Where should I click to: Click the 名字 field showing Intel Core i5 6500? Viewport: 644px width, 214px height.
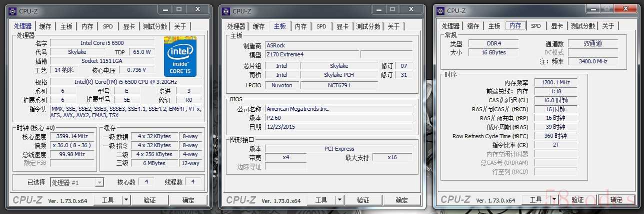point(102,43)
